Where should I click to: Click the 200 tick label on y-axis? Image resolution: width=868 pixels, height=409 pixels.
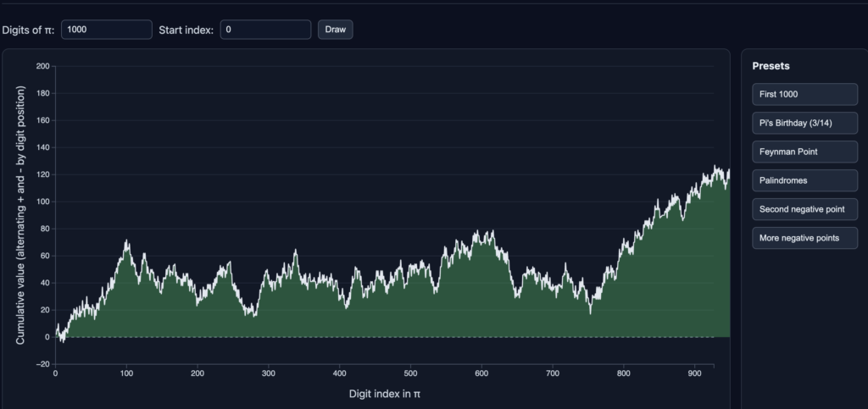(x=42, y=66)
